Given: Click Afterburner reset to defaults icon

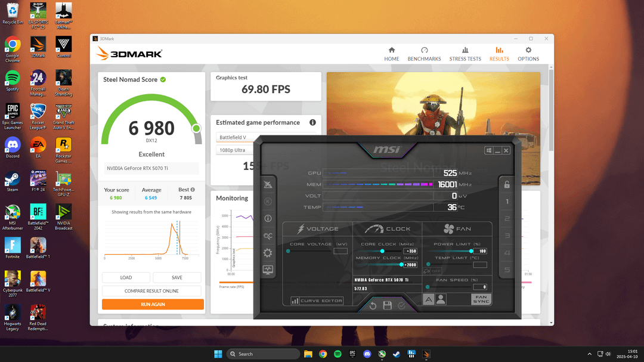Looking at the screenshot, I should 373,305.
